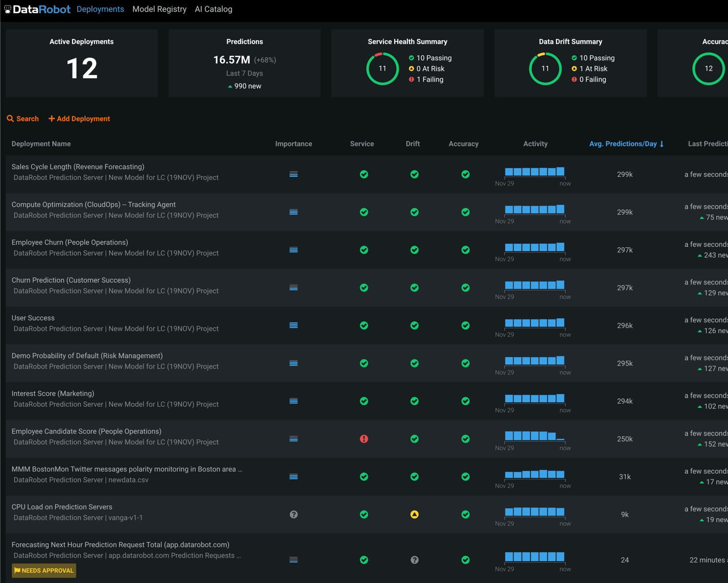Select the green Service check icon for Sales Cycle Length

363,174
